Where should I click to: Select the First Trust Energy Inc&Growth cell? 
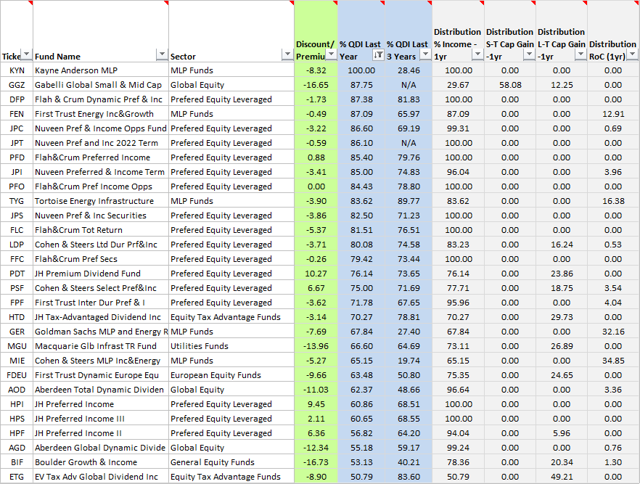click(x=101, y=114)
